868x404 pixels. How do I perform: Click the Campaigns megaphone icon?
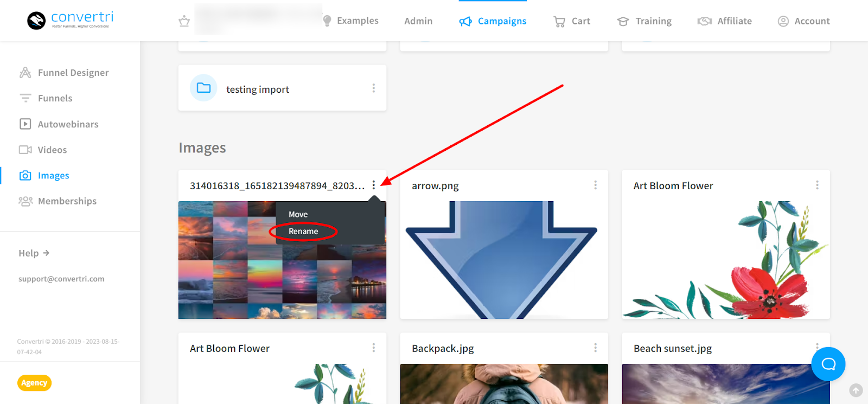pyautogui.click(x=465, y=21)
